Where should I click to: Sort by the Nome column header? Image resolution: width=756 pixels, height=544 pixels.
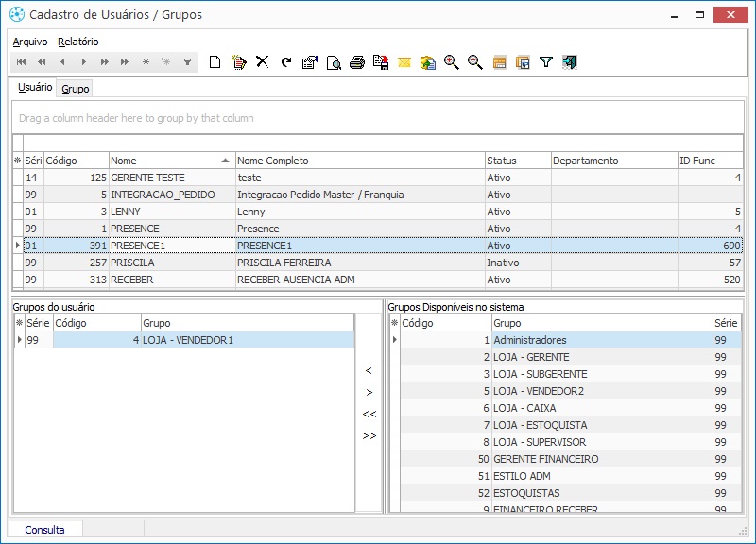click(x=170, y=161)
